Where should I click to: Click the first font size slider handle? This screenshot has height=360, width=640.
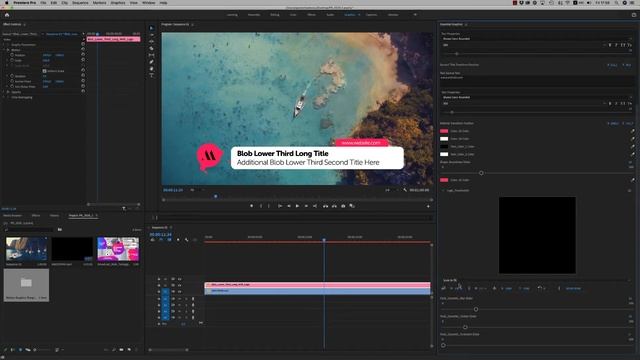(x=457, y=53)
